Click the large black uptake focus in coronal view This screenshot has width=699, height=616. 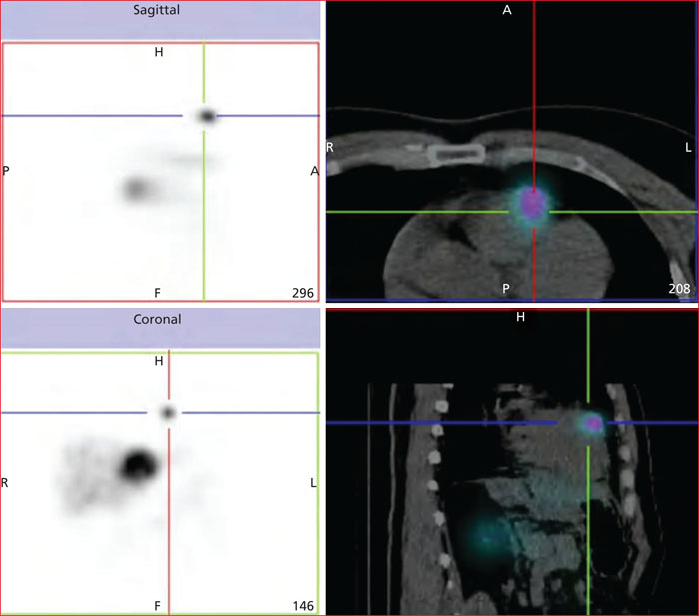click(x=139, y=465)
